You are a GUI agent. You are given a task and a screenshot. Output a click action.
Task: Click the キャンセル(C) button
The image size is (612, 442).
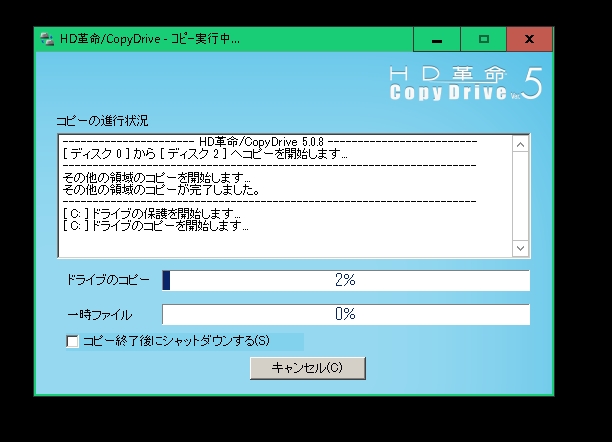point(308,368)
